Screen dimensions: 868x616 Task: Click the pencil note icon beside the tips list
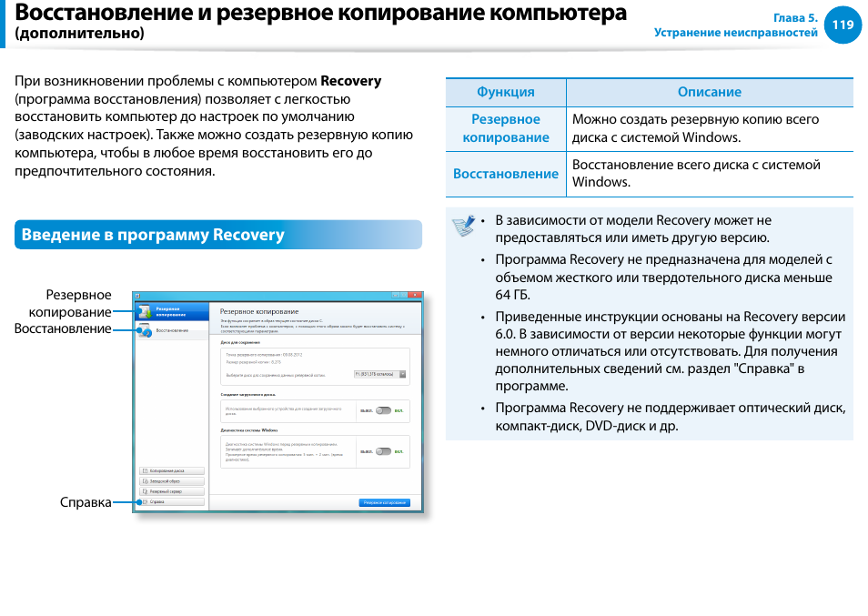462,226
